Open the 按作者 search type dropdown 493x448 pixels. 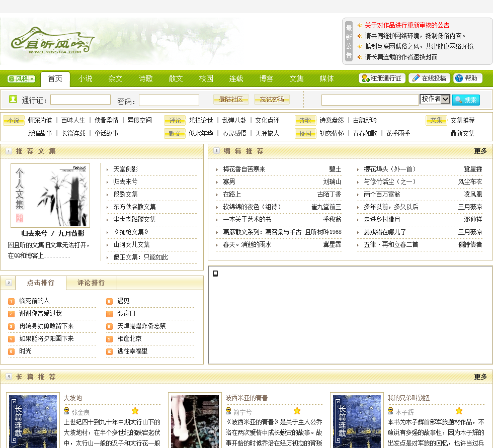tap(435, 99)
